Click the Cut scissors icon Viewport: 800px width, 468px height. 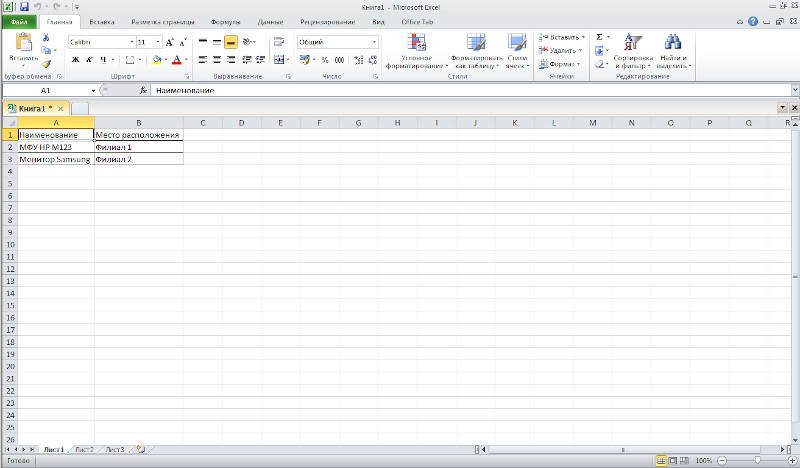point(46,38)
